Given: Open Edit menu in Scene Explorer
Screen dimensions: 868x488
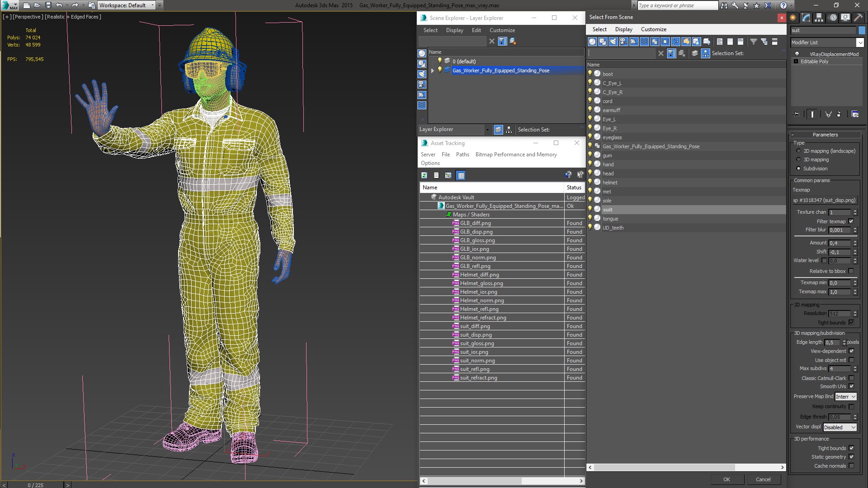Looking at the screenshot, I should click(x=476, y=30).
